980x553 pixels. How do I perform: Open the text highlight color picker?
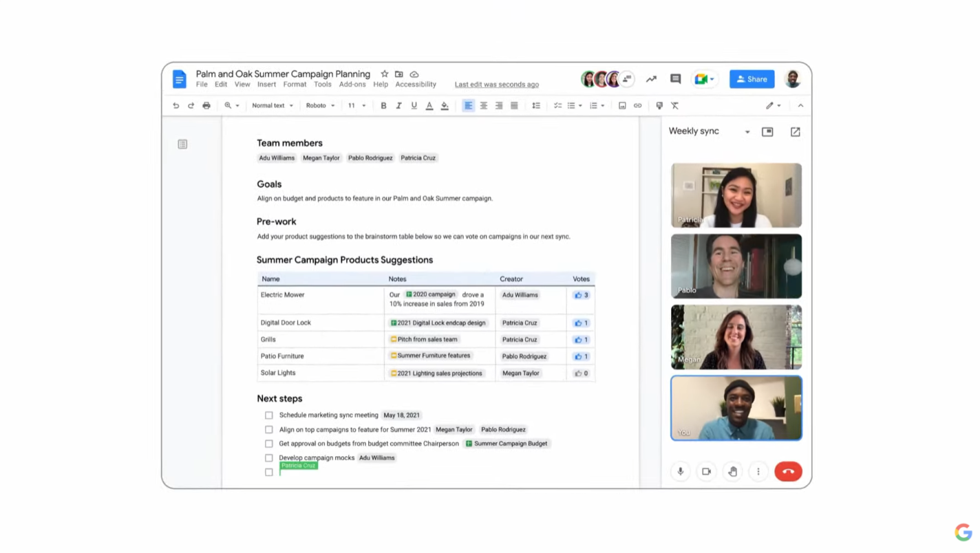pyautogui.click(x=445, y=106)
